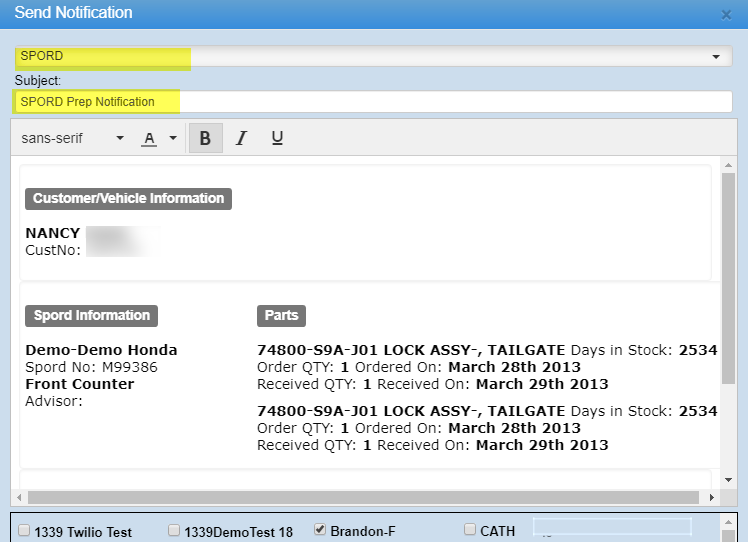Open the sans-serif font family dropdown
The width and height of the screenshot is (748, 542).
coord(73,138)
